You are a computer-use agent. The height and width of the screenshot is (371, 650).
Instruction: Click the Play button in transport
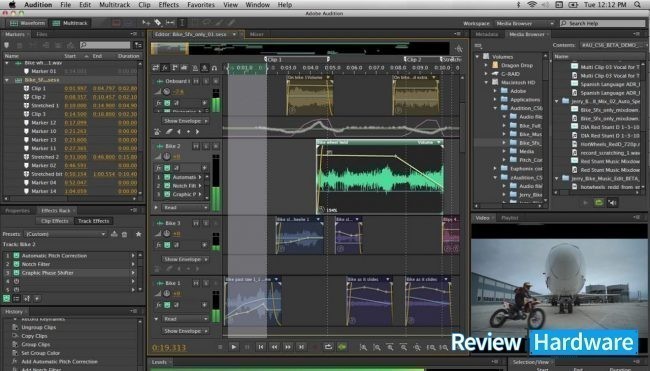click(234, 347)
